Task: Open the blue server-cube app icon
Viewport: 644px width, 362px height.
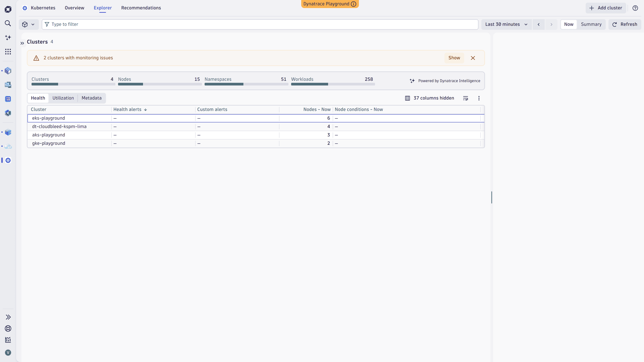Action: pyautogui.click(x=8, y=132)
